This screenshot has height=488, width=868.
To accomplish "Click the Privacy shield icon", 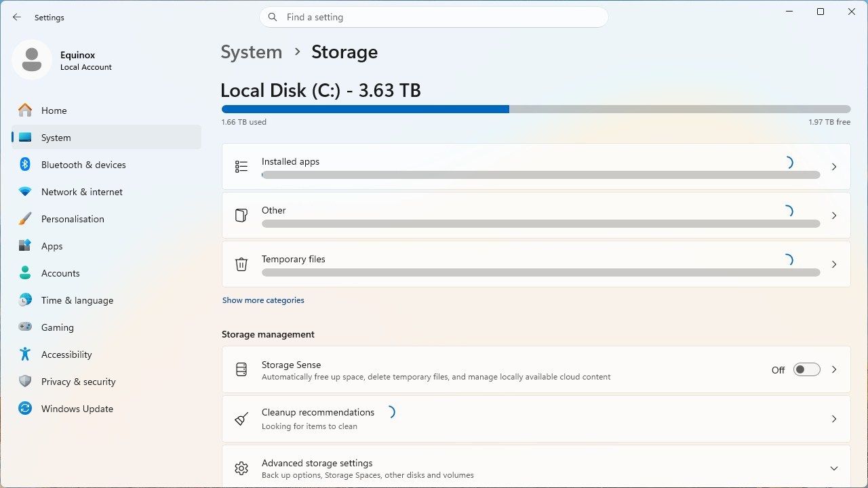I will point(25,382).
